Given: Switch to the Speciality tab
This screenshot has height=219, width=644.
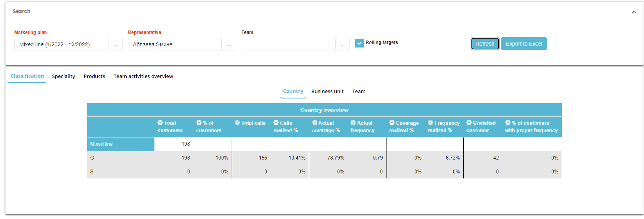Looking at the screenshot, I should tap(64, 76).
